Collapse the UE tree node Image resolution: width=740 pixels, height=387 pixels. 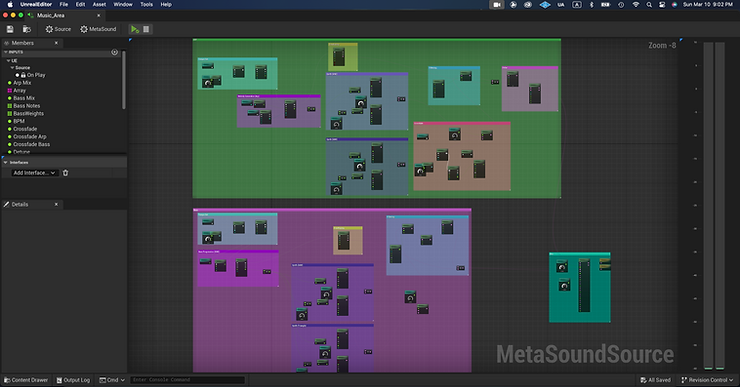pos(8,61)
